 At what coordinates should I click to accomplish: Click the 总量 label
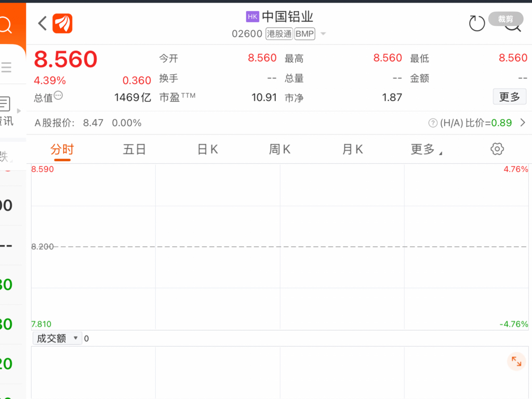click(294, 78)
